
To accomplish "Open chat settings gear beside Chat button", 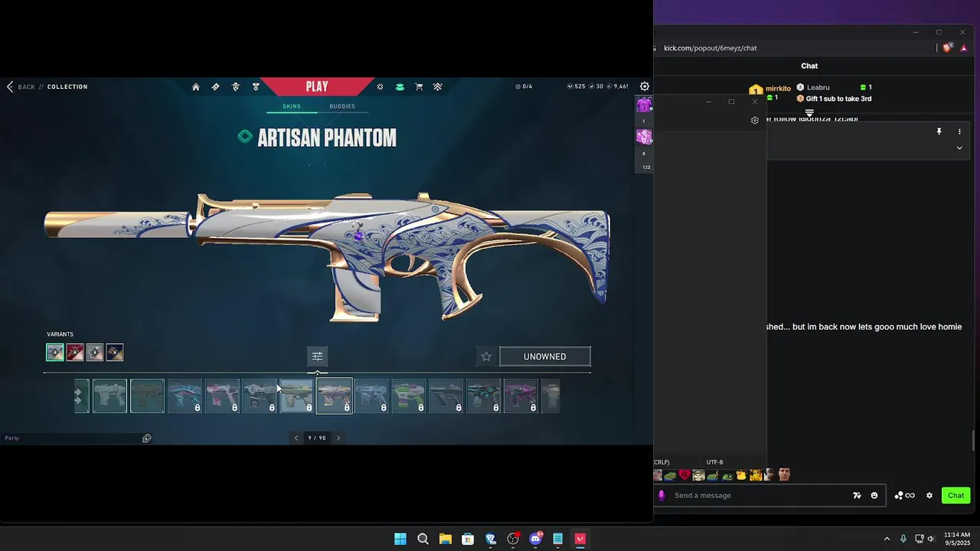I will [x=929, y=495].
